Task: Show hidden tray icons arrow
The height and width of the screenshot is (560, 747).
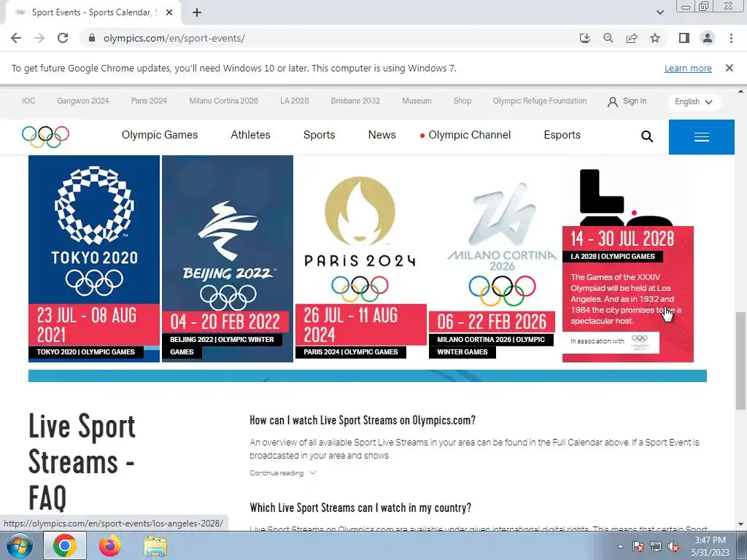Action: tap(620, 546)
